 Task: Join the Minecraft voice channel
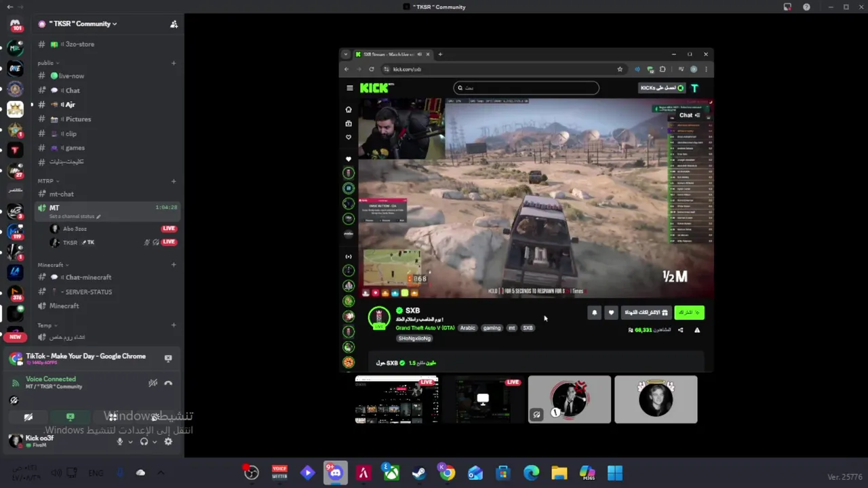(x=107, y=306)
